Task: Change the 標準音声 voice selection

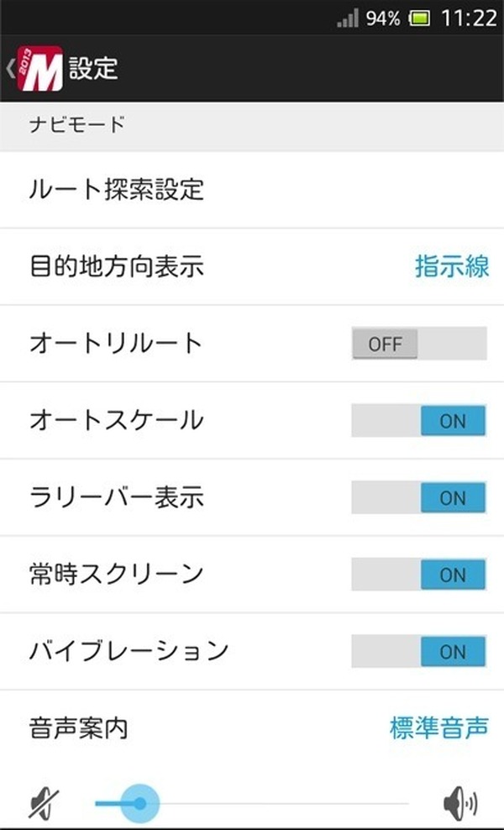Action: (438, 728)
